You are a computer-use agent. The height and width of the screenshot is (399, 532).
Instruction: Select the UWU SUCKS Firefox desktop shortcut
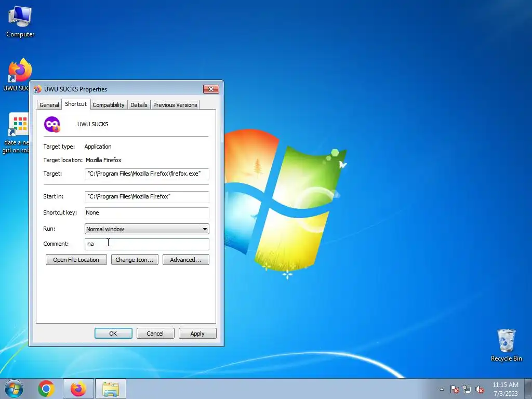[18, 75]
